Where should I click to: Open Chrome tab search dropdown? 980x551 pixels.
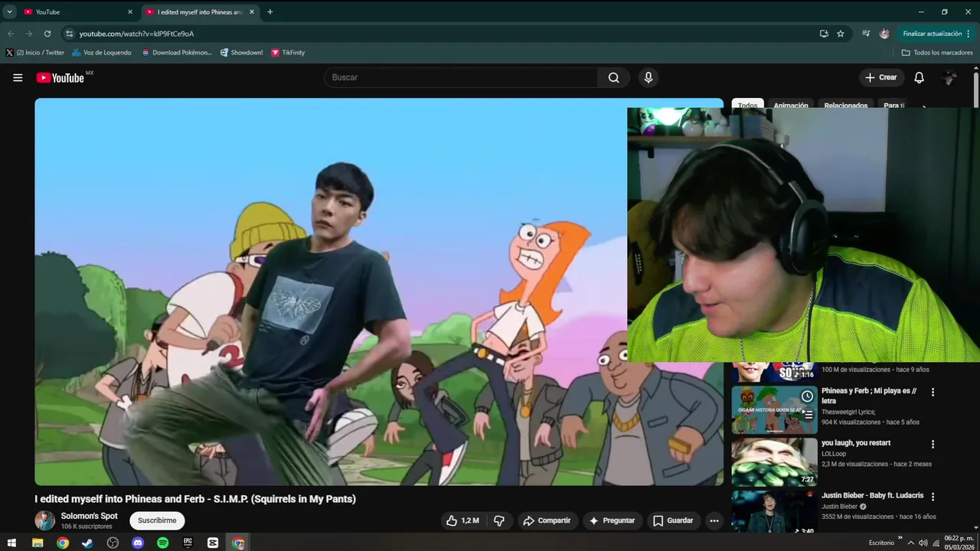click(9, 11)
